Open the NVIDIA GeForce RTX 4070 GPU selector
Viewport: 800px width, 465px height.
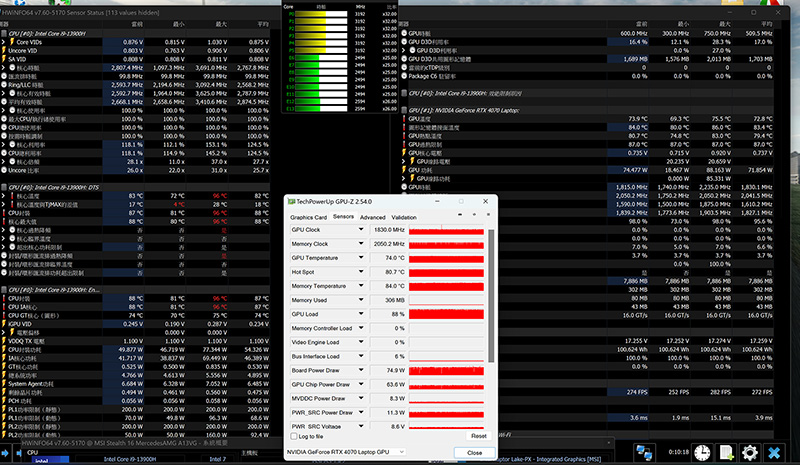[346, 452]
